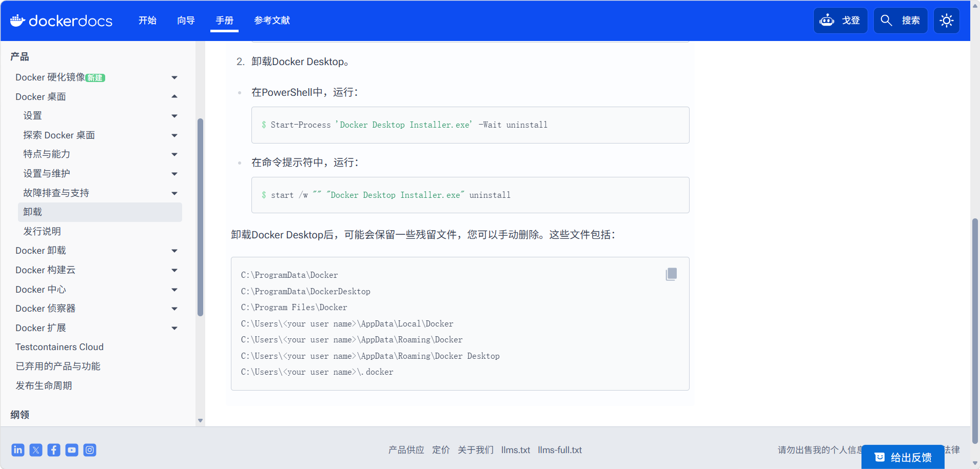Select the 手册 nav tab
Viewport: 980px width, 469px height.
224,21
